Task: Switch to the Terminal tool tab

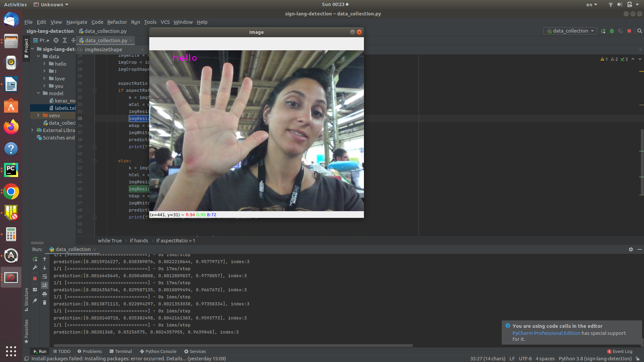Action: coord(121,351)
